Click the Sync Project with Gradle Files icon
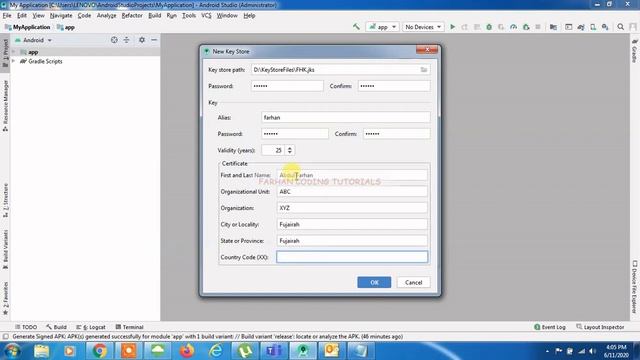640x360 pixels. (x=581, y=27)
